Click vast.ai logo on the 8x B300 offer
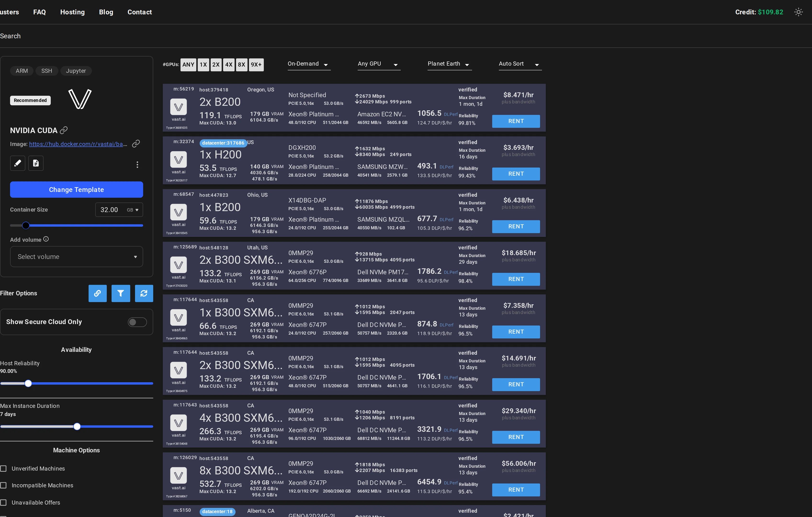The width and height of the screenshot is (812, 517). tap(178, 476)
